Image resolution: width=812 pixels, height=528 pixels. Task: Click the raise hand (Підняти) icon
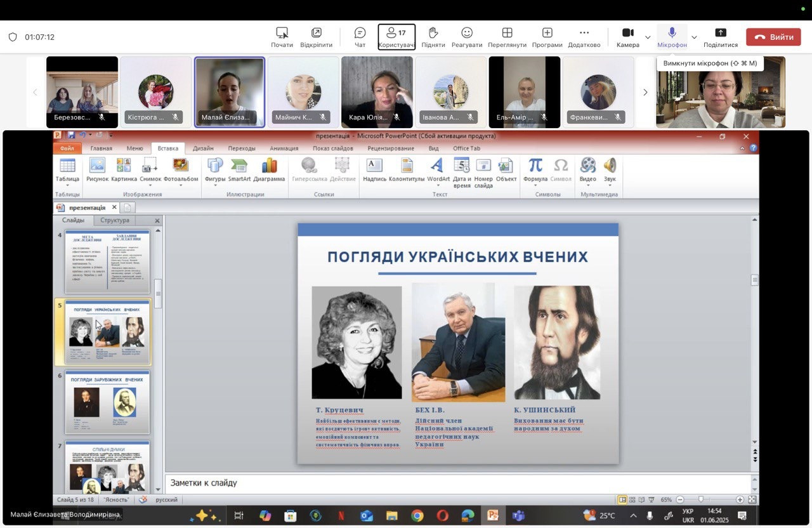pyautogui.click(x=433, y=37)
